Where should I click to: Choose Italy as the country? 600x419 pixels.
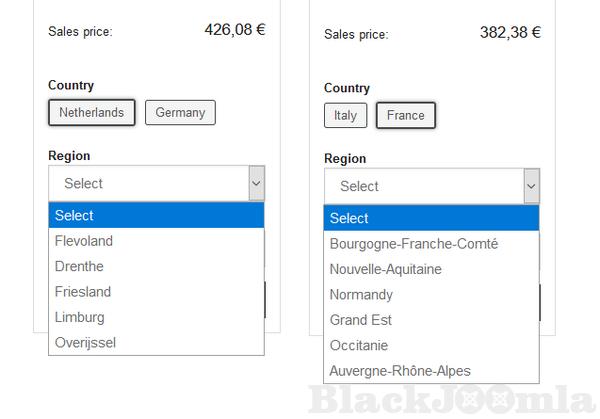(x=345, y=116)
